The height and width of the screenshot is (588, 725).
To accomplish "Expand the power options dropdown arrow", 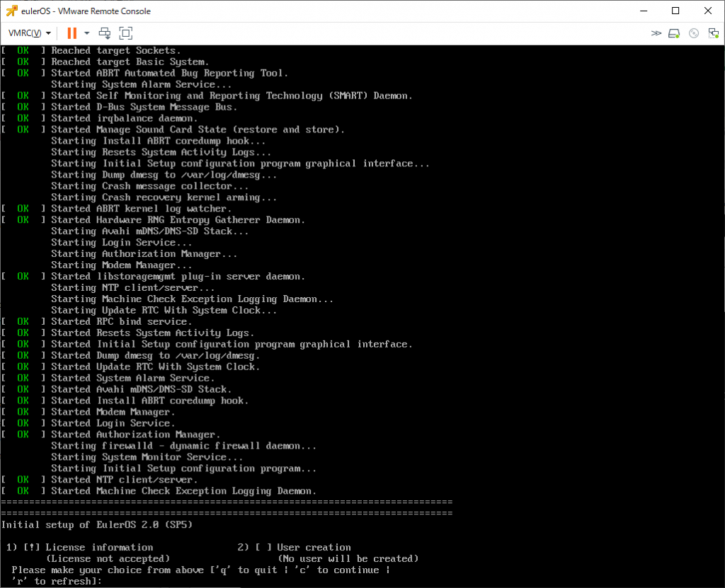I will point(86,33).
